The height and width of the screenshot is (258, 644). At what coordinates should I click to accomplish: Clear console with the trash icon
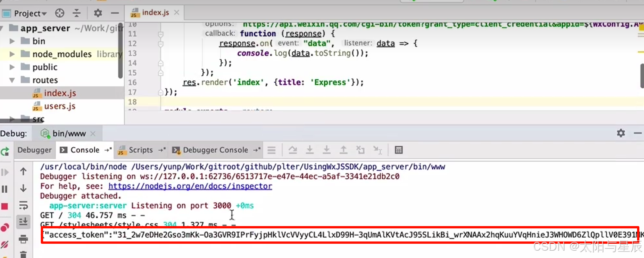coord(23,254)
